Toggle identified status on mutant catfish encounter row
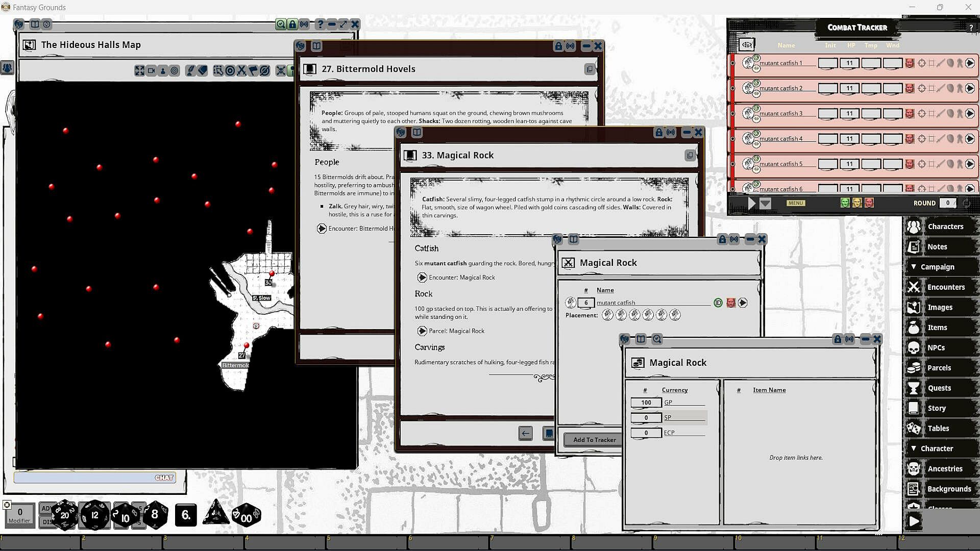The height and width of the screenshot is (551, 980). click(x=718, y=303)
